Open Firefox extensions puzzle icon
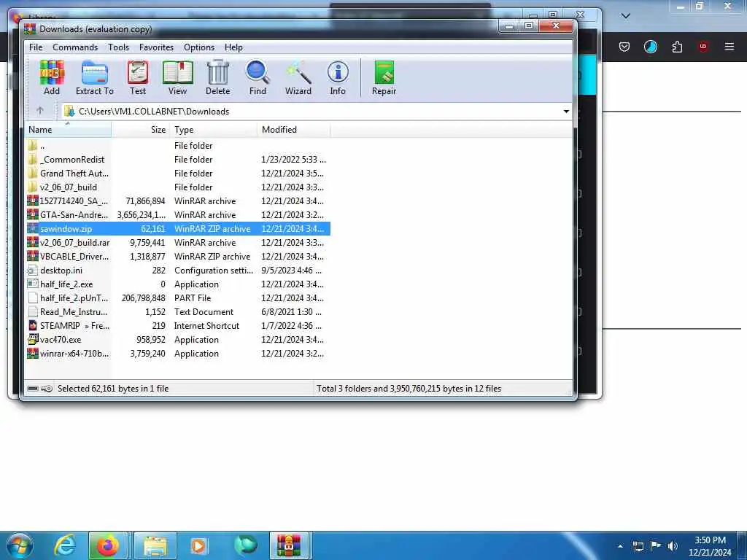Image resolution: width=747 pixels, height=560 pixels. pyautogui.click(x=677, y=46)
